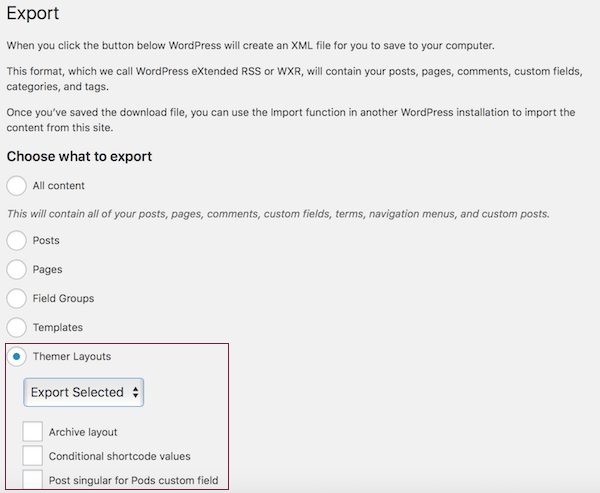This screenshot has height=493, width=600.
Task: Enable Conditional shortcode values checkbox
Action: pyautogui.click(x=33, y=456)
